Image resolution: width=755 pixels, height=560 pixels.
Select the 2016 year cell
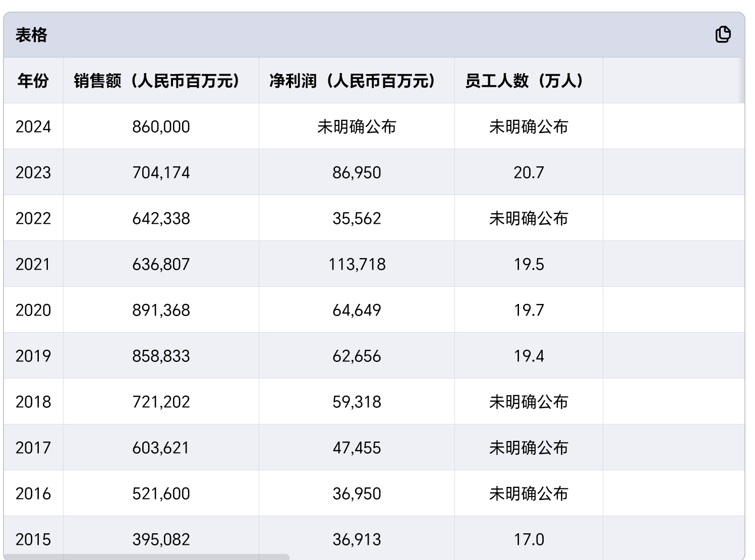click(33, 493)
